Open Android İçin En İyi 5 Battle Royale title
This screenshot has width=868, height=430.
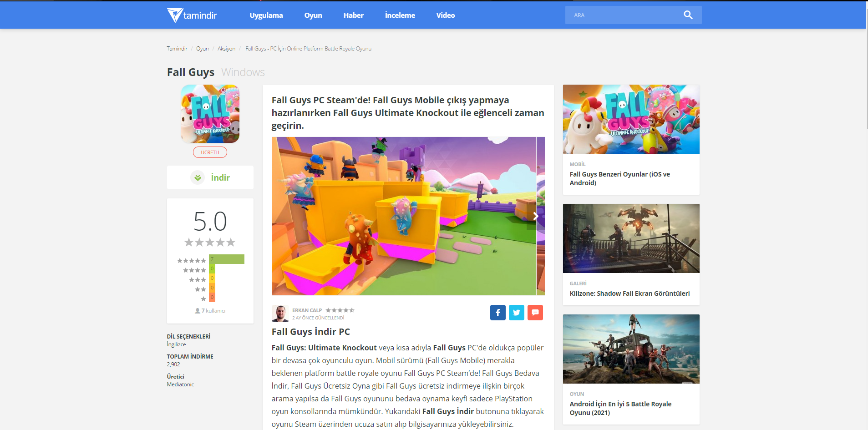click(x=621, y=408)
